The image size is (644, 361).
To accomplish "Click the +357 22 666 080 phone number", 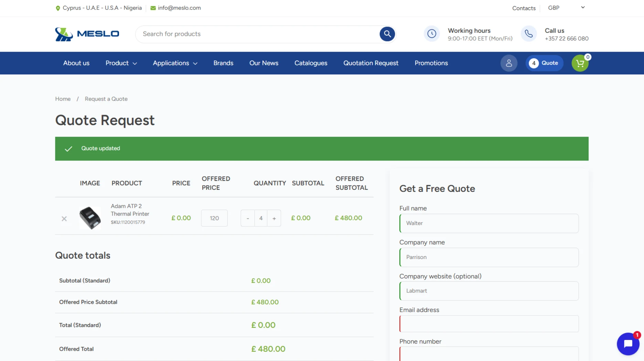I will tap(567, 39).
